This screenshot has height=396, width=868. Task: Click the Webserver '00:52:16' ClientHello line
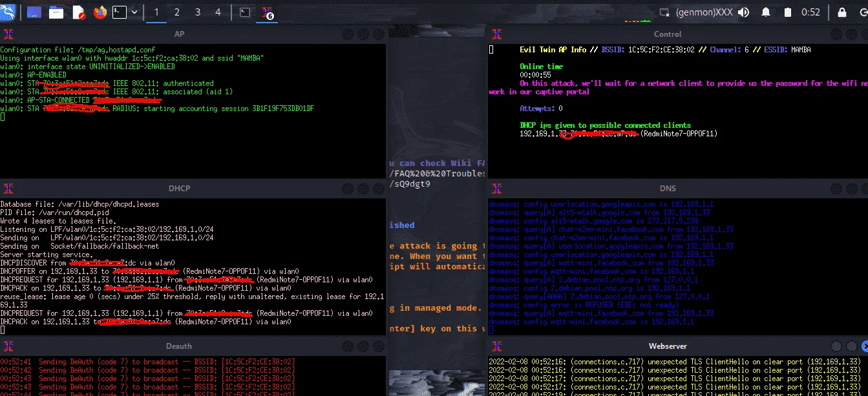tap(675, 362)
